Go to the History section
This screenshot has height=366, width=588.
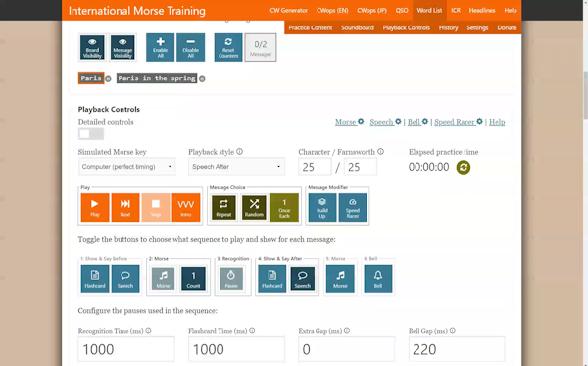(x=449, y=27)
